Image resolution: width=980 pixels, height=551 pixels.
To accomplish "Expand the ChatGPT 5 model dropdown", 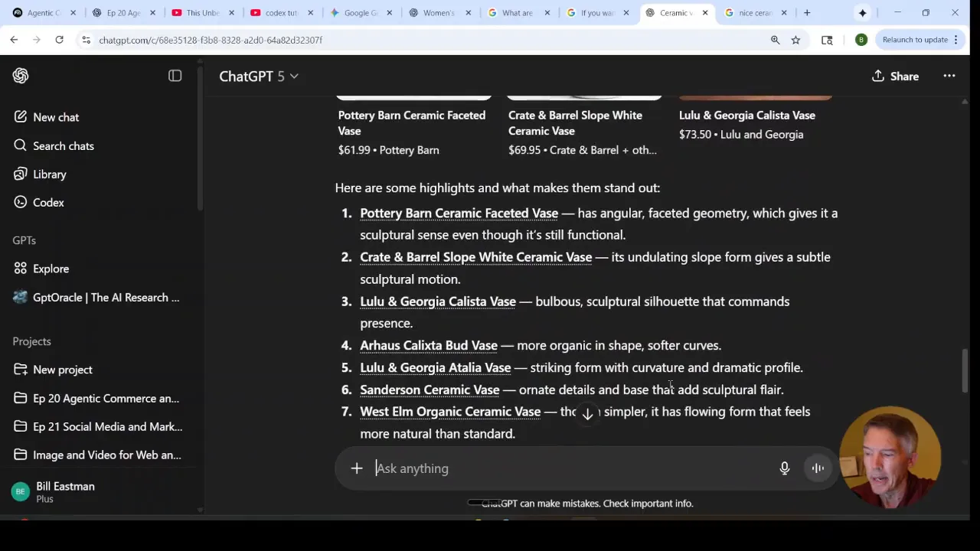I will coord(259,76).
